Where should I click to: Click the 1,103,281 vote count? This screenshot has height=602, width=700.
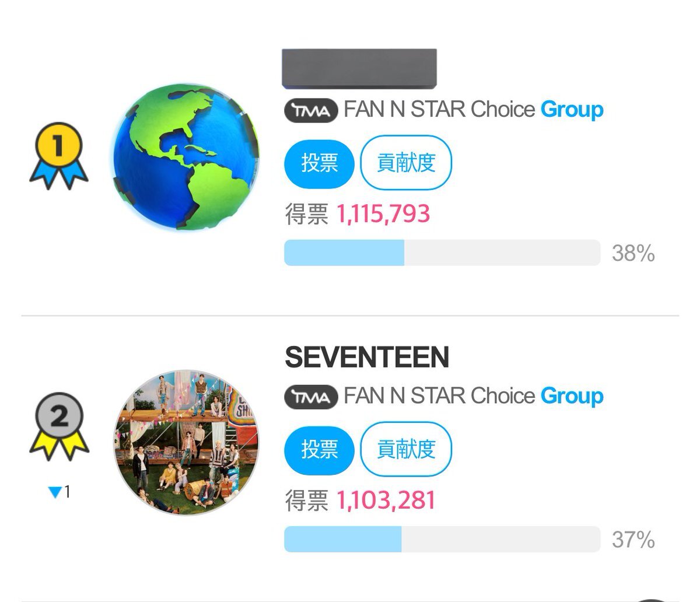(x=386, y=501)
